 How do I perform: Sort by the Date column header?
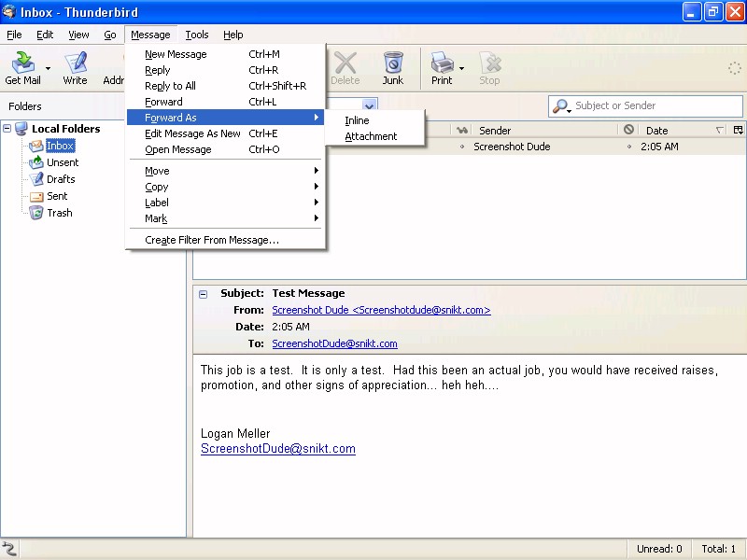684,130
